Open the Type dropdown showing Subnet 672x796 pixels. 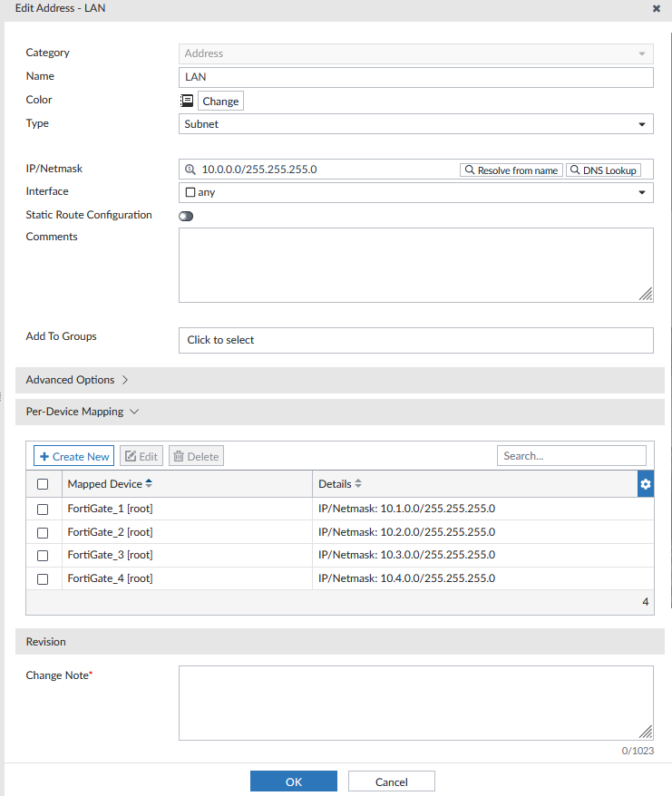pyautogui.click(x=415, y=124)
